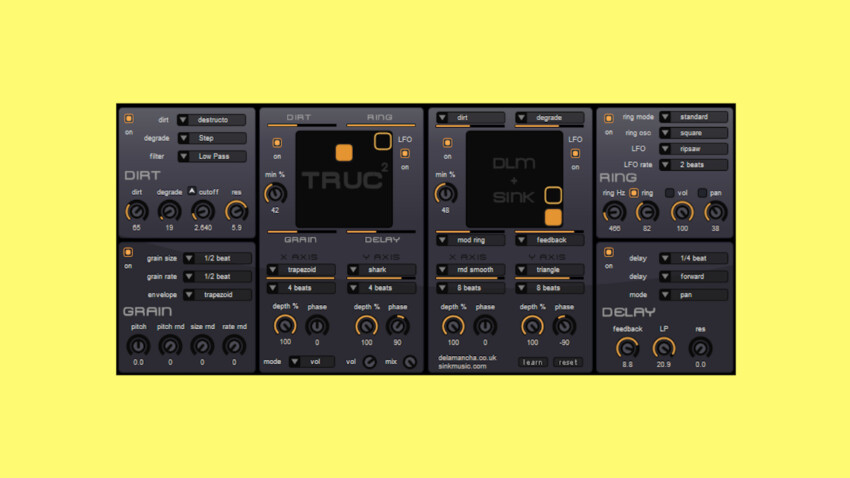The height and width of the screenshot is (478, 850).
Task: Click the small vol knob beside mix
Action: click(369, 361)
